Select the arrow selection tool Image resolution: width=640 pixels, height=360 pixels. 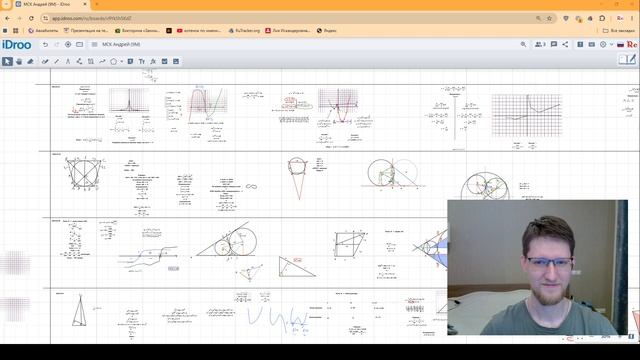coord(7,61)
